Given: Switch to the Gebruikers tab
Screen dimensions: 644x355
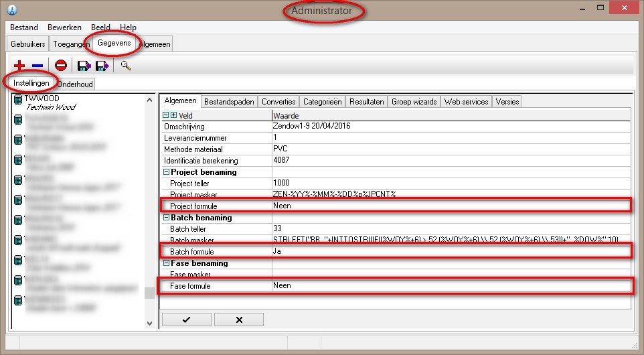Looking at the screenshot, I should [28, 44].
